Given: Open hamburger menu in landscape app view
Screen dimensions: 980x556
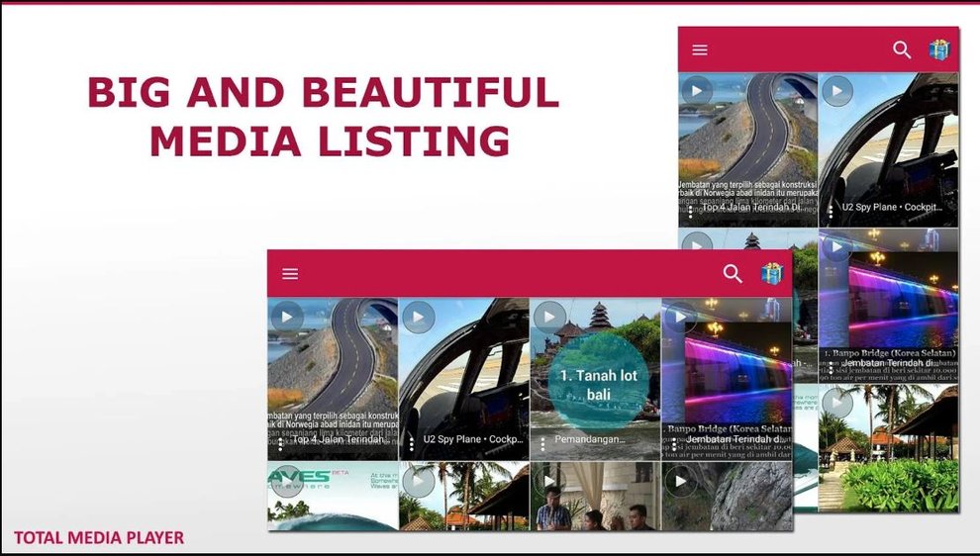Looking at the screenshot, I should 290,274.
